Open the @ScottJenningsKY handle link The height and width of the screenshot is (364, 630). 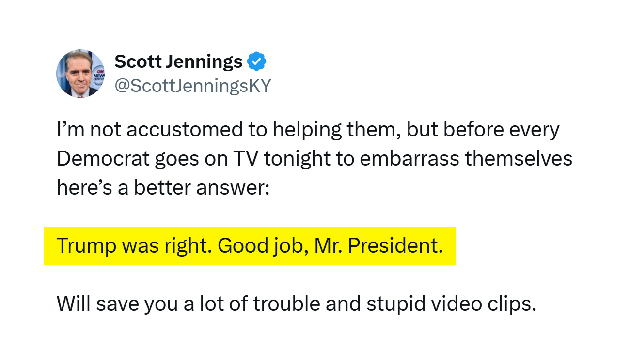(x=192, y=86)
